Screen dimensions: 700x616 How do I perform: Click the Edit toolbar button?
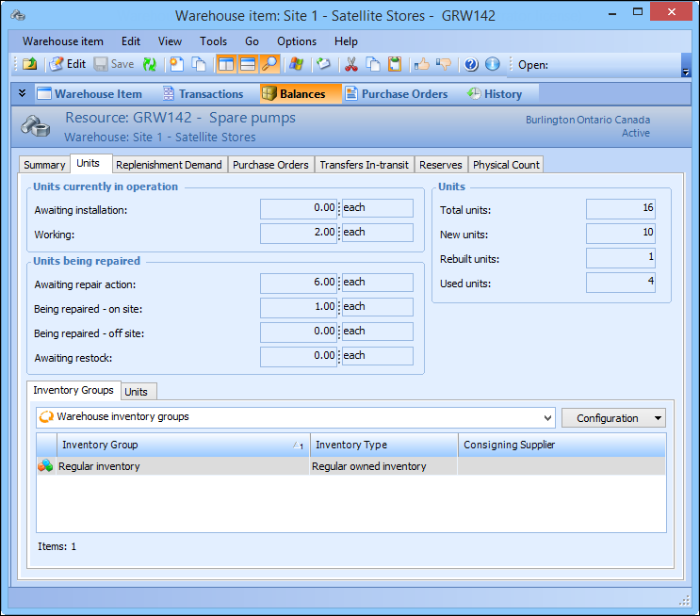pyautogui.click(x=67, y=64)
